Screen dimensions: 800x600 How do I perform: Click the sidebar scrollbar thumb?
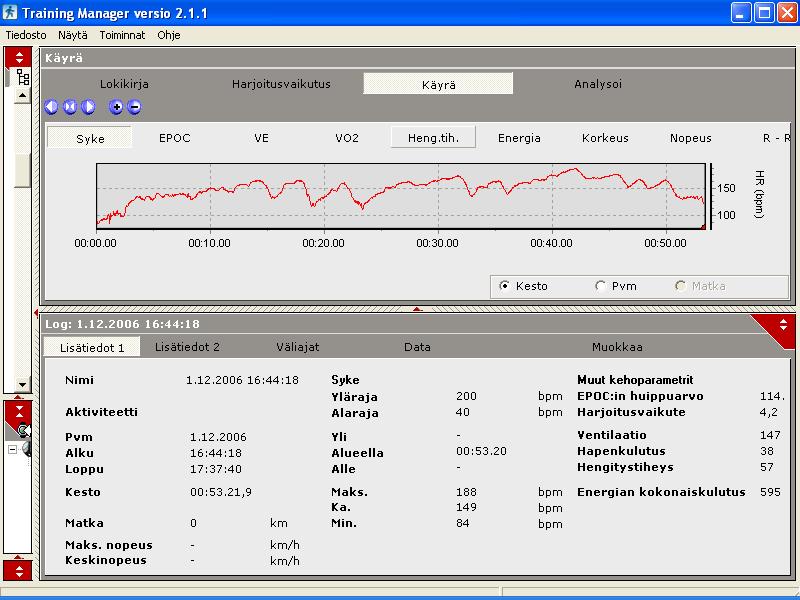pos(22,170)
